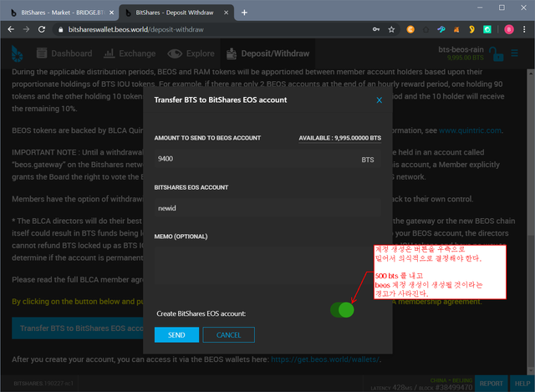Open the hamburger menu in header

pyautogui.click(x=515, y=53)
